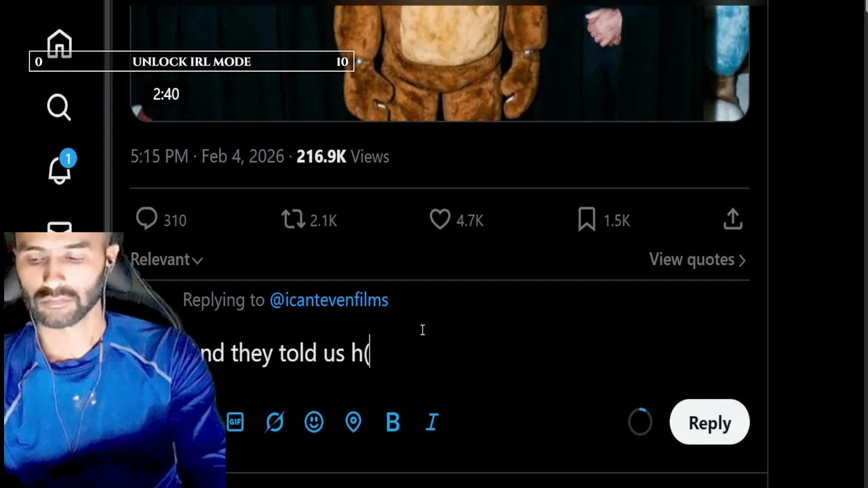Screen dimensions: 868x488
Task: Click the reply text field
Action: click(x=475, y=354)
